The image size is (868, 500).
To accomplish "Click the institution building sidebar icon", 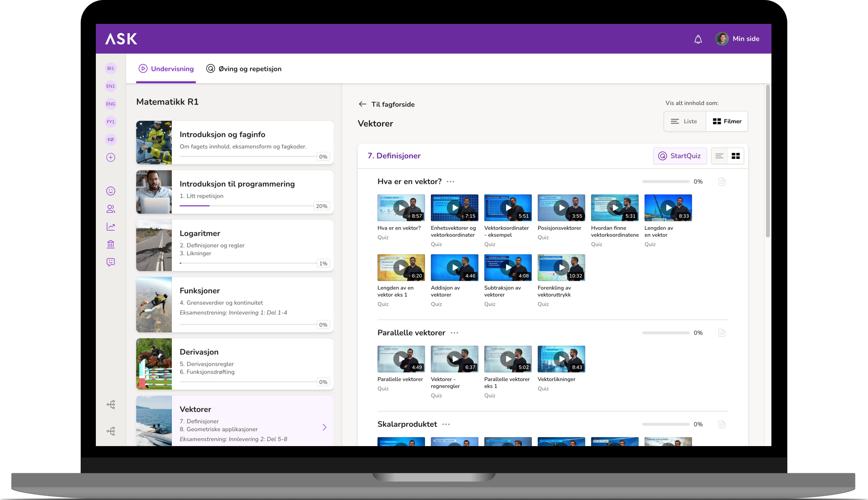I will coord(111,244).
